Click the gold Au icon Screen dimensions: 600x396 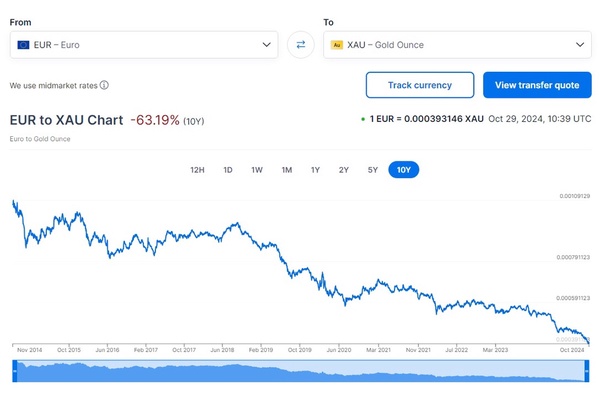(337, 45)
